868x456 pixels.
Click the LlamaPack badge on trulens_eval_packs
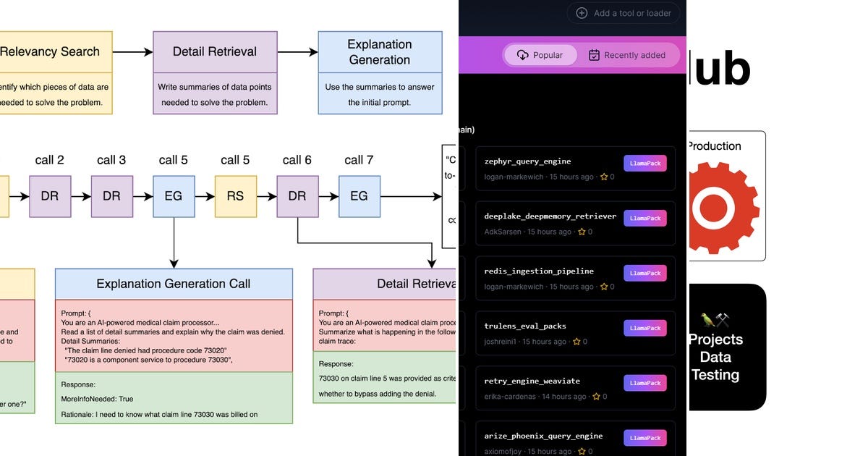644,328
